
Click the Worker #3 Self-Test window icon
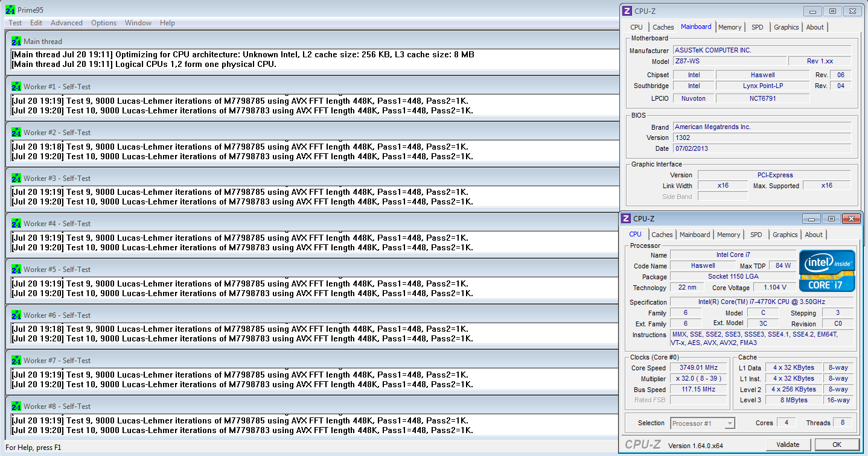(x=16, y=178)
